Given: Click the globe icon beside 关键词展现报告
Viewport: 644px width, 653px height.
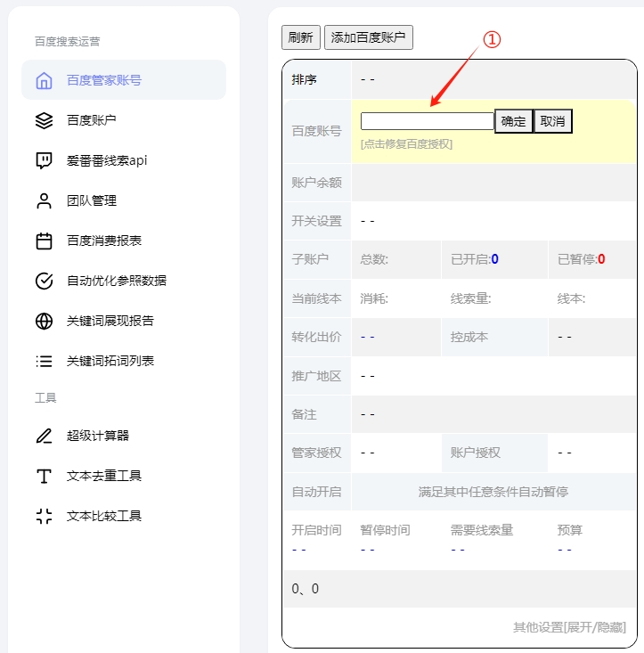Looking at the screenshot, I should (x=44, y=321).
